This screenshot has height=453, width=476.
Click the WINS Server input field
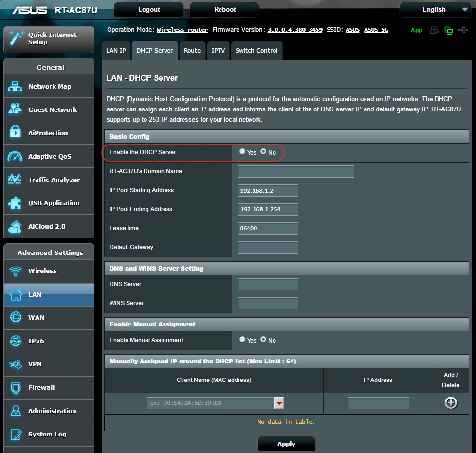[x=268, y=304]
